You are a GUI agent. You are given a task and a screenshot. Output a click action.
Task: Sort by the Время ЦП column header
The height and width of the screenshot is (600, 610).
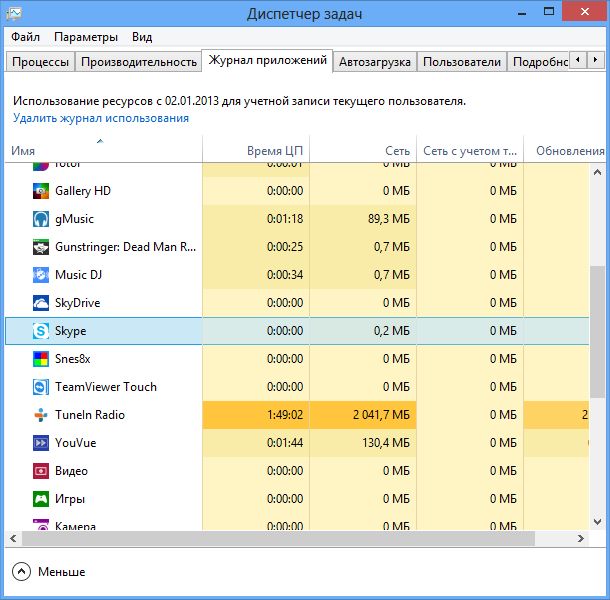click(x=275, y=151)
